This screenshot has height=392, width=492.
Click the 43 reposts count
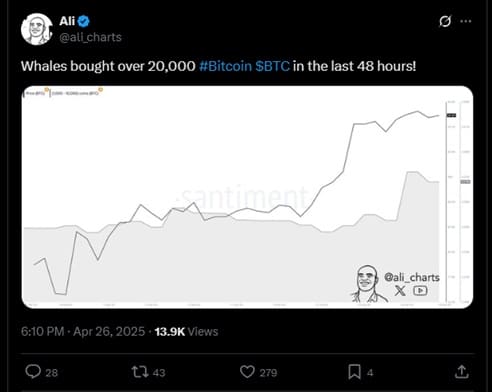coord(159,372)
